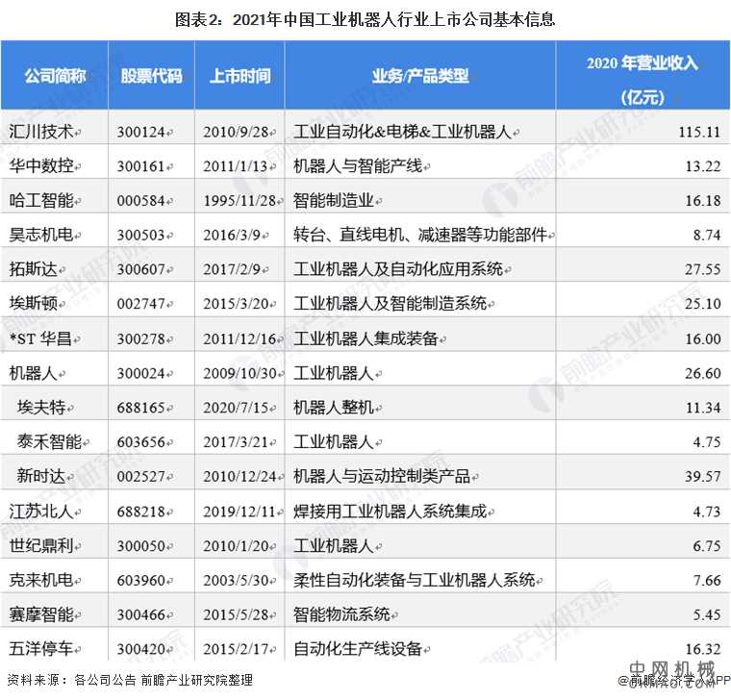The height and width of the screenshot is (700, 731).
Task: Select revenue value 26.60
Action: pyautogui.click(x=702, y=374)
